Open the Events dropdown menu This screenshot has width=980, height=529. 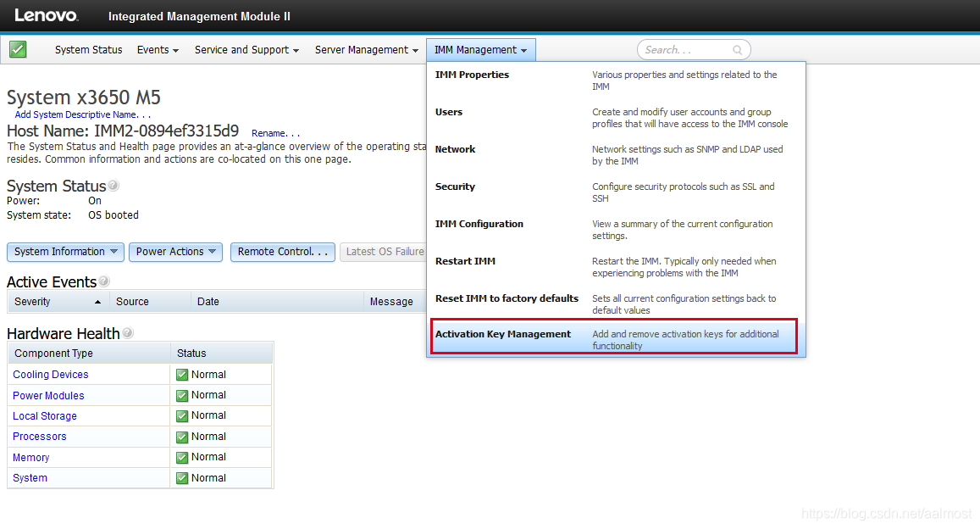[158, 50]
